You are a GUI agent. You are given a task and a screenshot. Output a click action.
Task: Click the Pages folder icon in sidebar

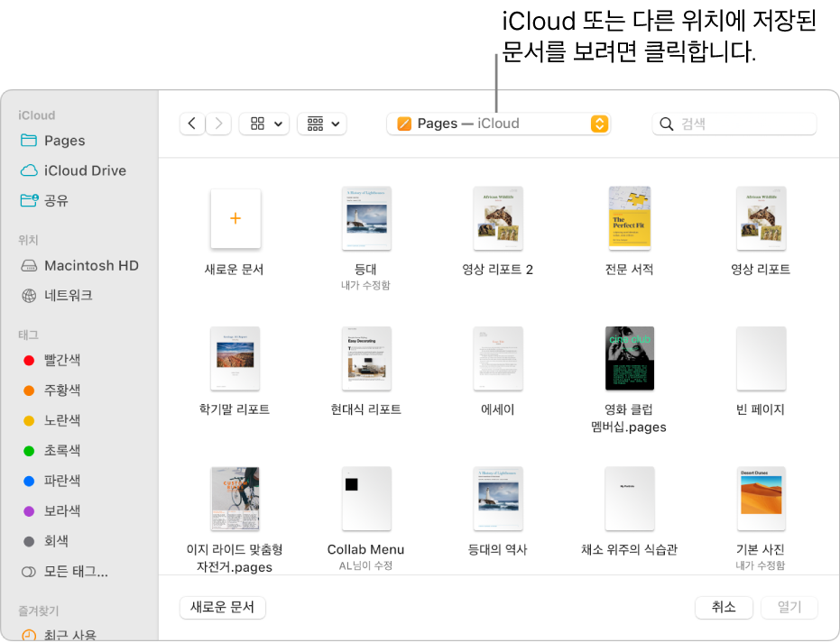(x=28, y=141)
